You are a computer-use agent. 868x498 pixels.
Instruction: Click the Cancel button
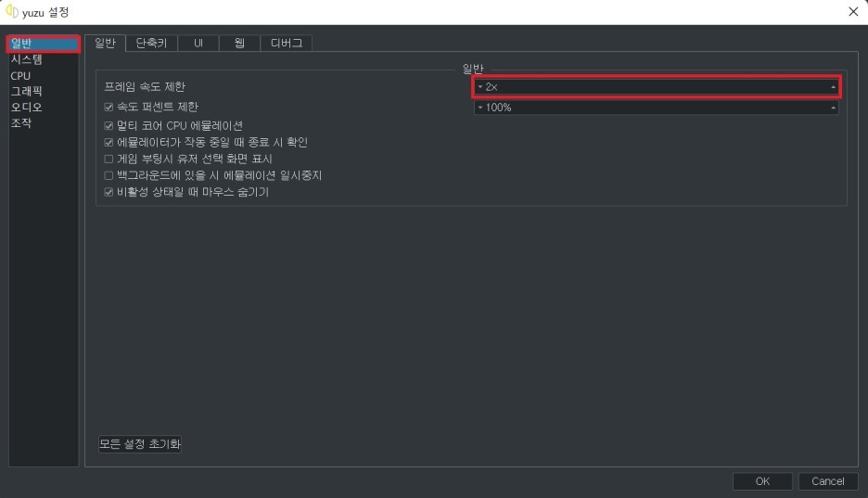pyautogui.click(x=828, y=481)
